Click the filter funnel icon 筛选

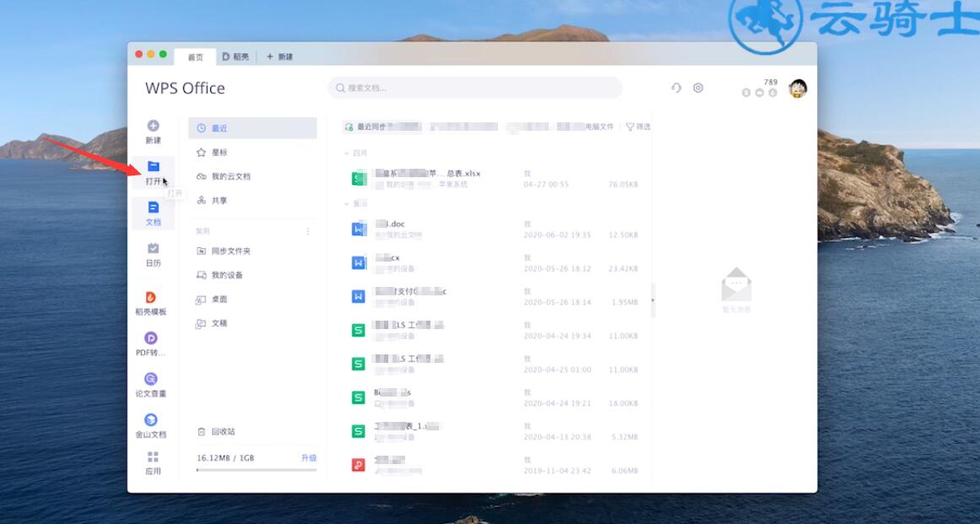click(x=630, y=127)
